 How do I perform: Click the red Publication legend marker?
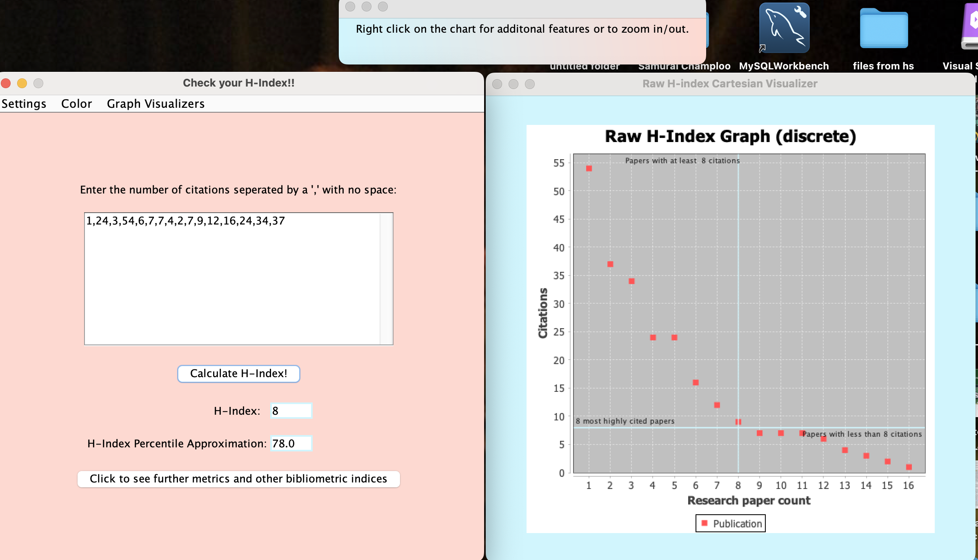point(704,523)
